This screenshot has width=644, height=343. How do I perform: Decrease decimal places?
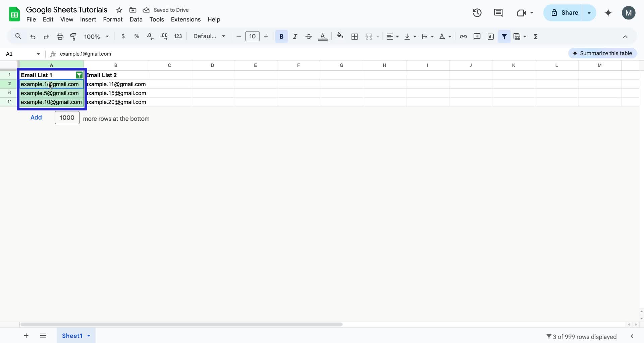tap(150, 37)
